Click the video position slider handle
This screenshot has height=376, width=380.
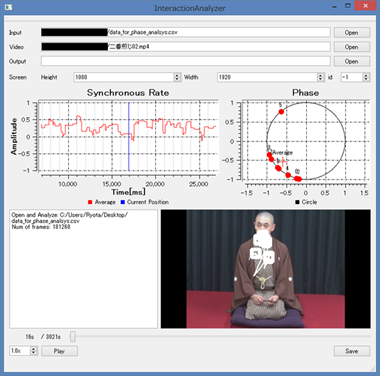[72, 337]
